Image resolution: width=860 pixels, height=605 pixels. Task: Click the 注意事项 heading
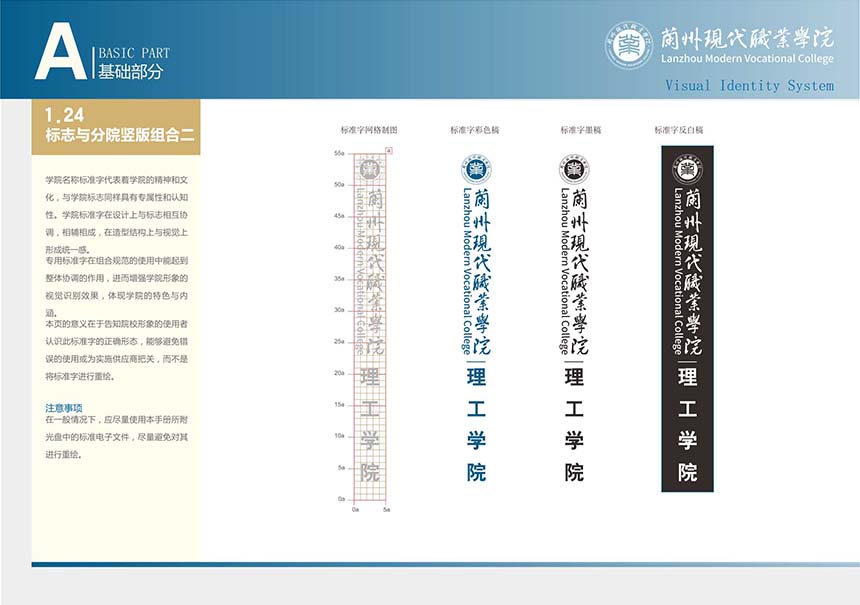pyautogui.click(x=64, y=408)
